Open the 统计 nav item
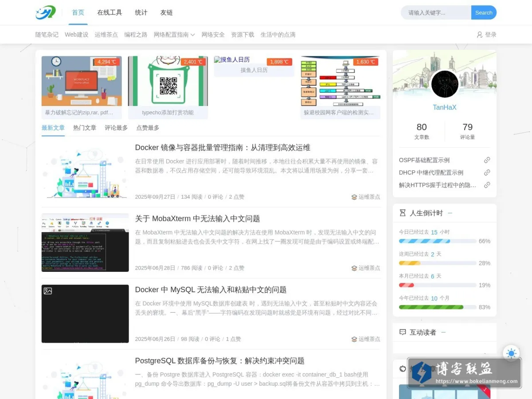The width and height of the screenshot is (532, 399). pyautogui.click(x=141, y=12)
